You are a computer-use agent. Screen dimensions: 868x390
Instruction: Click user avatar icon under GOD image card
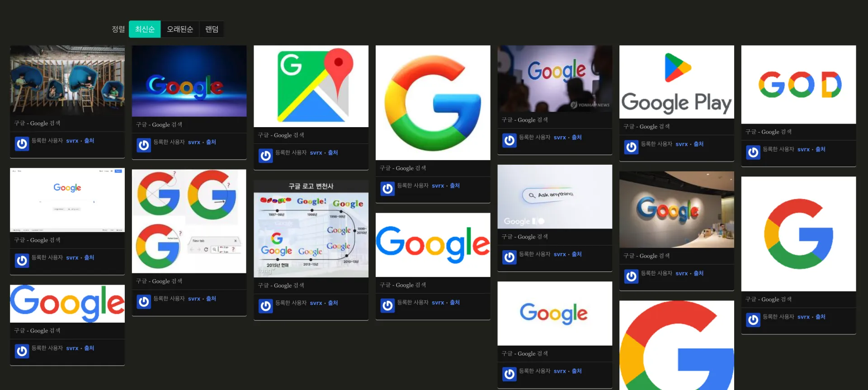[x=753, y=152]
